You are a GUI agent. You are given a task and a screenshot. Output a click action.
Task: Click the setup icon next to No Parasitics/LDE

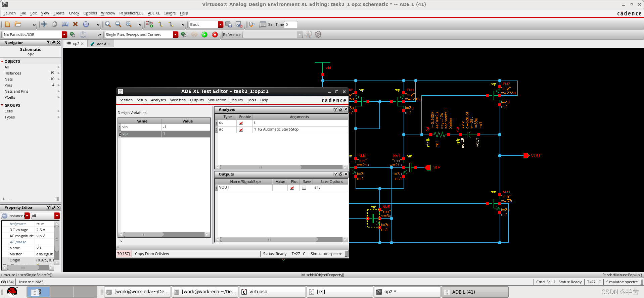point(73,35)
